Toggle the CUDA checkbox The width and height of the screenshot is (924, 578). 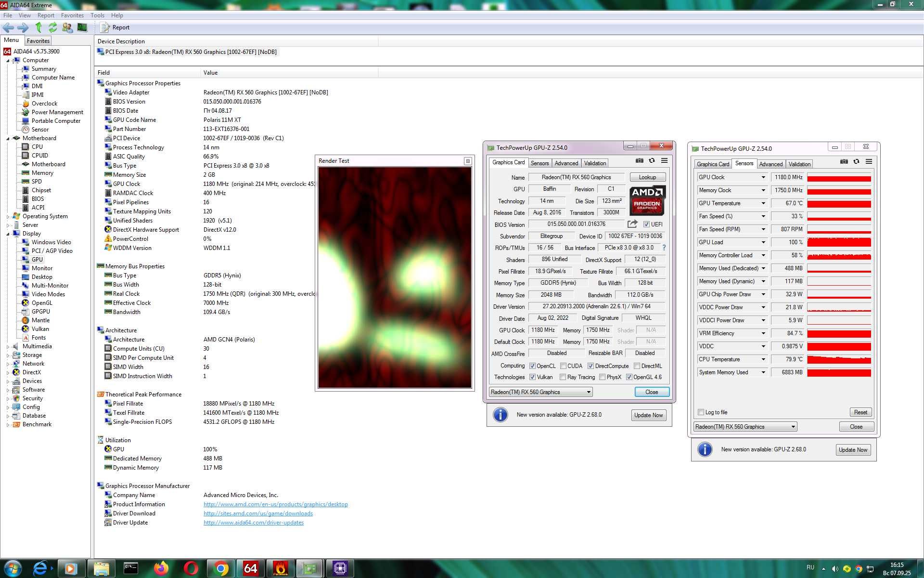point(563,366)
